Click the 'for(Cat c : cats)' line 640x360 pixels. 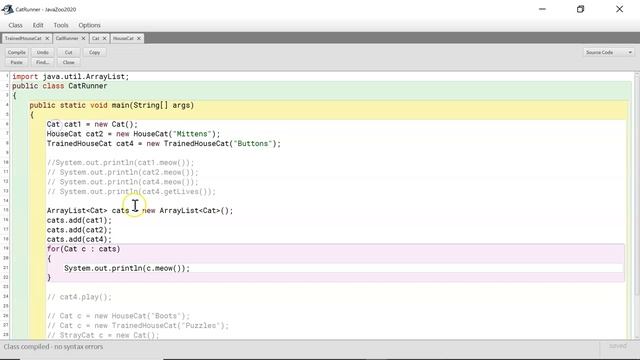coord(83,249)
